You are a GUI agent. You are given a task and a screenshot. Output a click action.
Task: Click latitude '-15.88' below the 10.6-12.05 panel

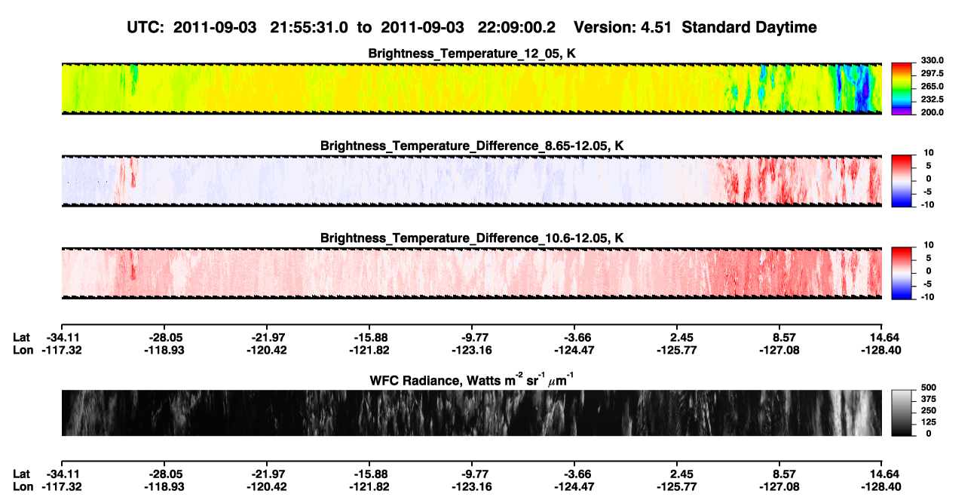point(369,338)
